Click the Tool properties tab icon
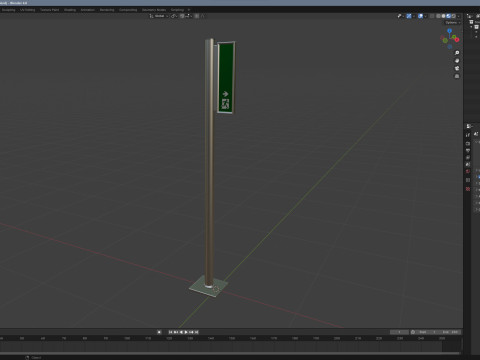 pyautogui.click(x=468, y=135)
